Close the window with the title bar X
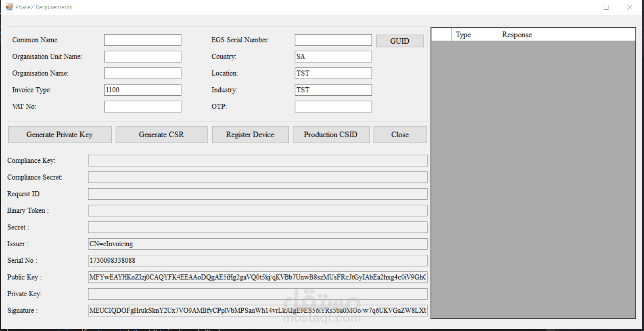The image size is (644, 331). [630, 7]
